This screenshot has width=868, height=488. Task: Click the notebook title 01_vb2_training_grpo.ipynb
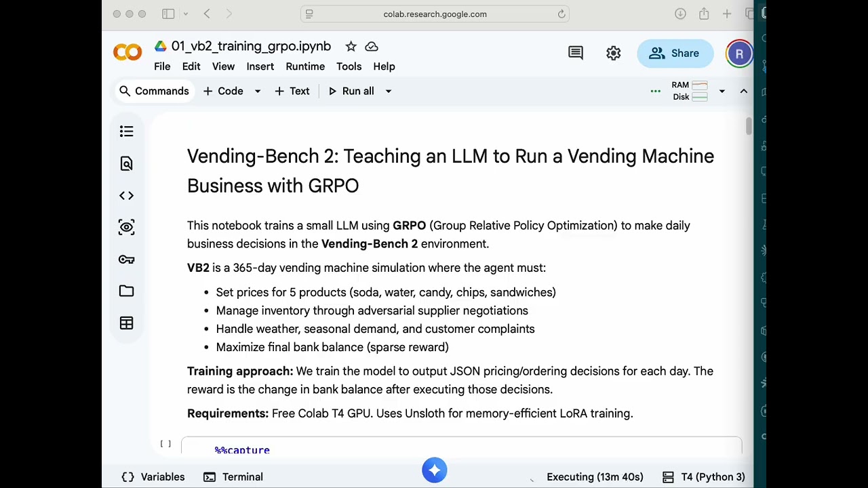[251, 46]
